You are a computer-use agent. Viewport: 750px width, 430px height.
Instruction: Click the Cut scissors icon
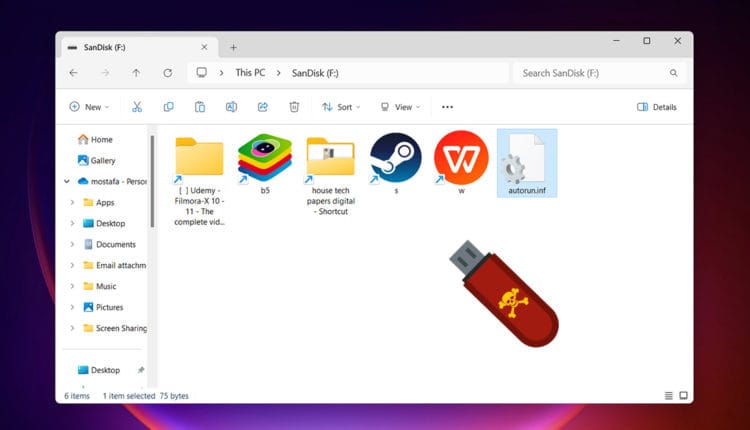pos(137,107)
